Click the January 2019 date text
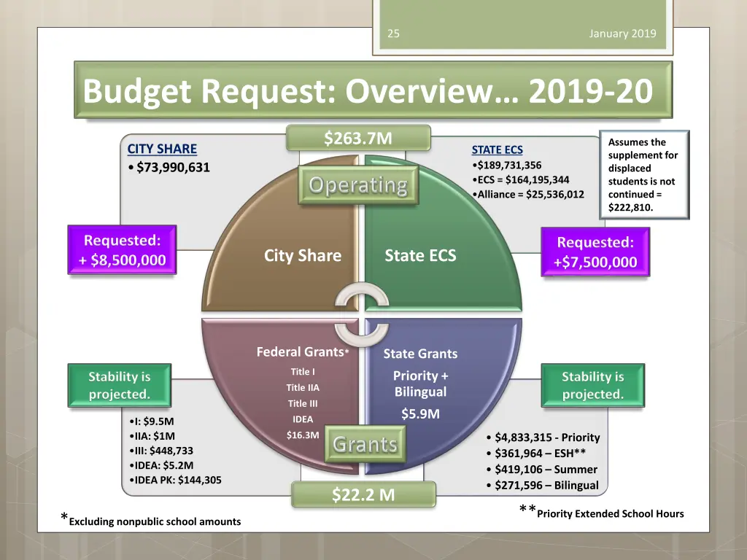Viewport: 747px width, 560px height. [622, 34]
